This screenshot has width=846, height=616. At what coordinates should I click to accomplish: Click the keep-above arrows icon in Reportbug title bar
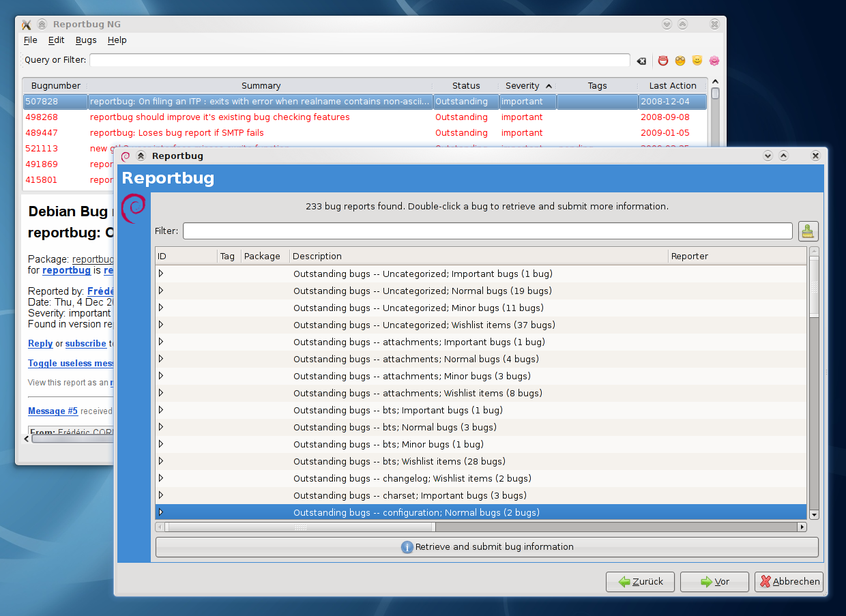click(x=141, y=156)
